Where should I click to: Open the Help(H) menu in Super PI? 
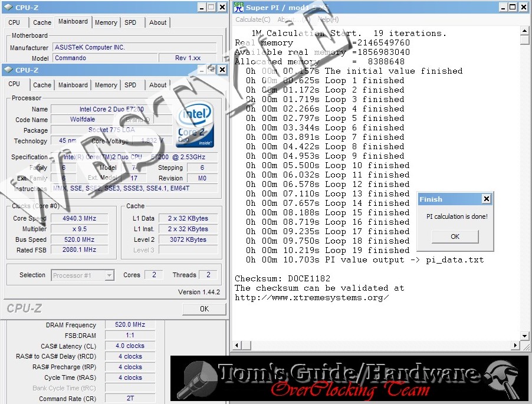[328, 19]
